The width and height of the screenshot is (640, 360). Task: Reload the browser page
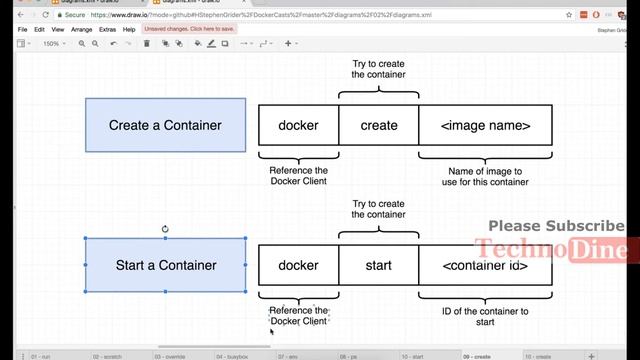[x=45, y=15]
